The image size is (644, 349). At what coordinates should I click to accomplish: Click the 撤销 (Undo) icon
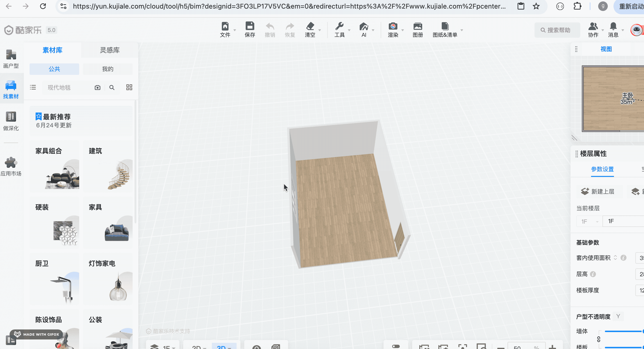pyautogui.click(x=270, y=26)
